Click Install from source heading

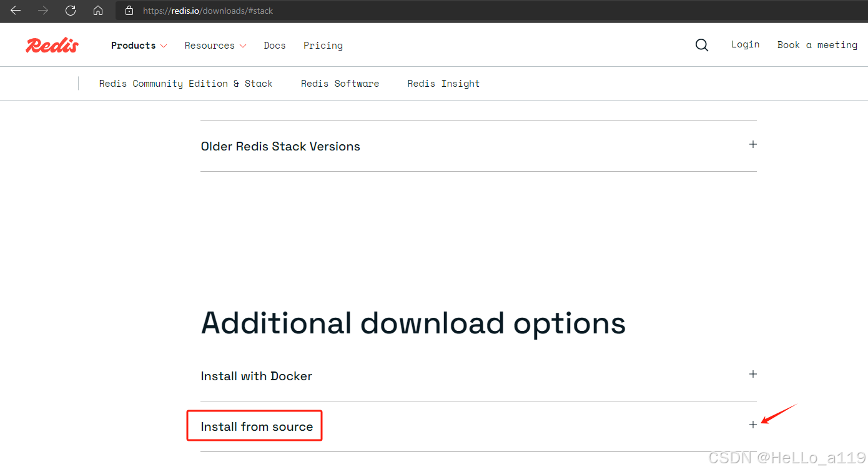click(257, 426)
